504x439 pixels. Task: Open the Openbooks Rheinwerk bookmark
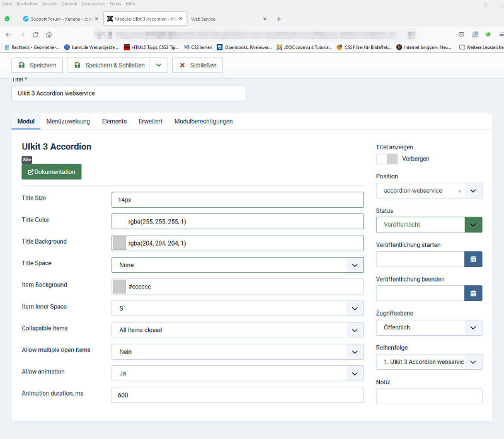[x=244, y=47]
